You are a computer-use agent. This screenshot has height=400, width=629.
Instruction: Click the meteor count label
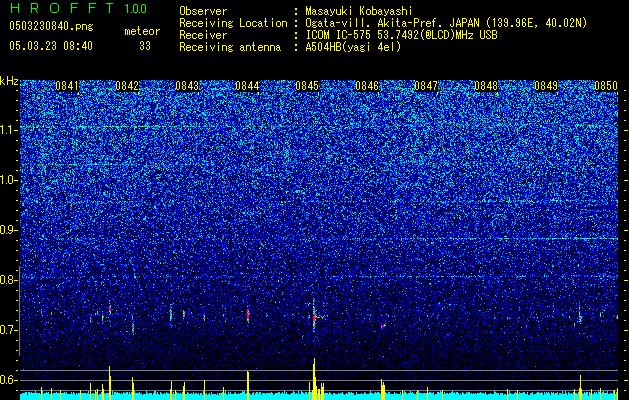click(142, 31)
